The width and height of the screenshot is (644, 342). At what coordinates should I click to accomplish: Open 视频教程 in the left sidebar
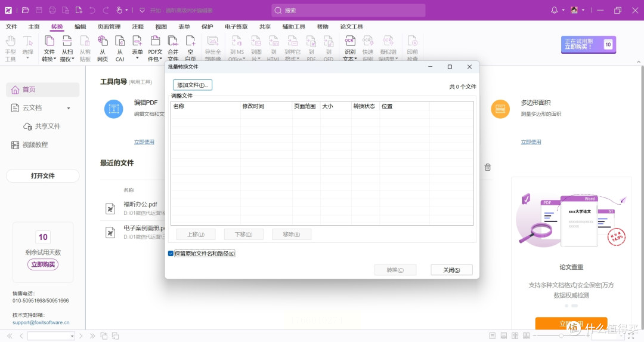(35, 145)
